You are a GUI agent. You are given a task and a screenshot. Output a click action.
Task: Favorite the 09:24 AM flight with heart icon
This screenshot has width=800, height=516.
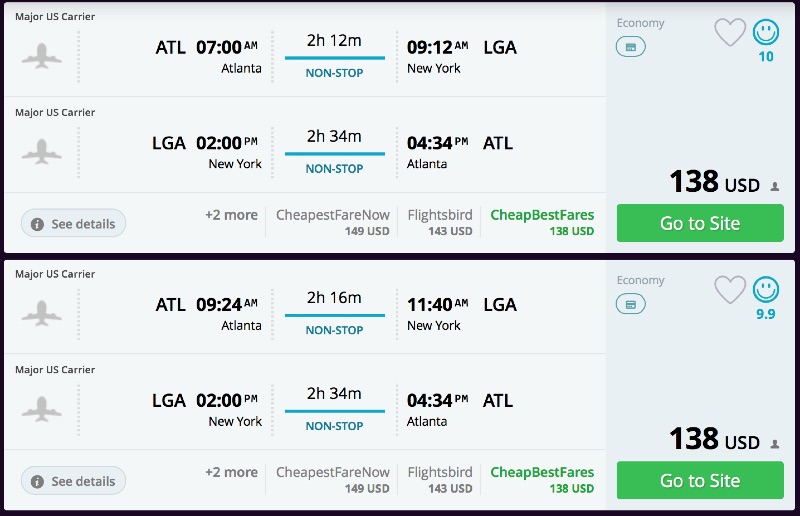click(730, 290)
